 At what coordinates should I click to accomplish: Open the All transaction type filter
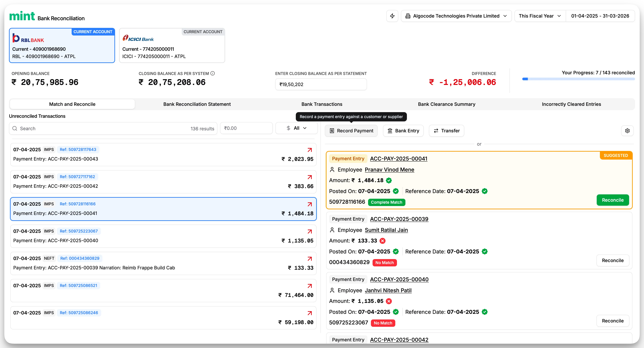tap(296, 128)
